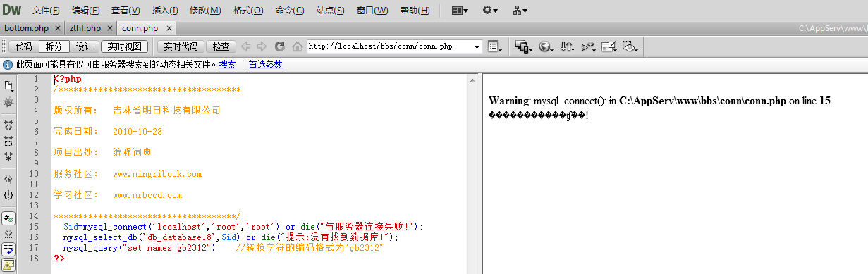The image size is (868, 274).
Task: Toggle line numbers icon in coding toolbar
Action: (x=8, y=218)
